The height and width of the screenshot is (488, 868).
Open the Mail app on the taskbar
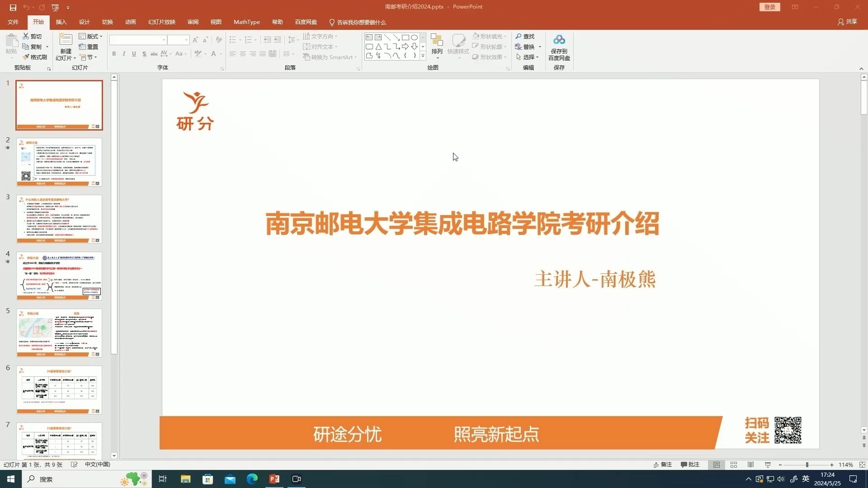pos(230,479)
